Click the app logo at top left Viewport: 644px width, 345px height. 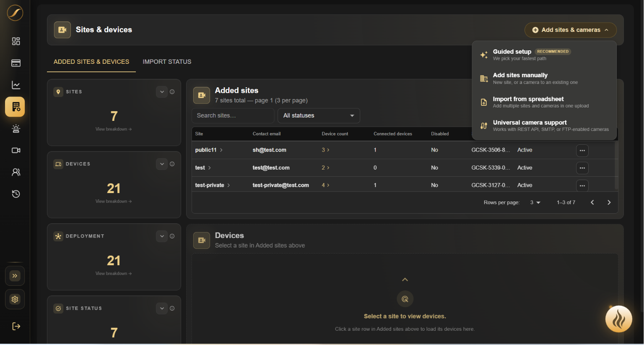point(15,13)
